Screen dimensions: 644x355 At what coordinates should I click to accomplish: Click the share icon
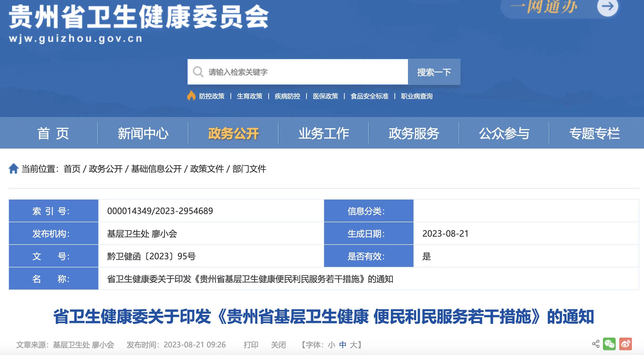coord(596,344)
